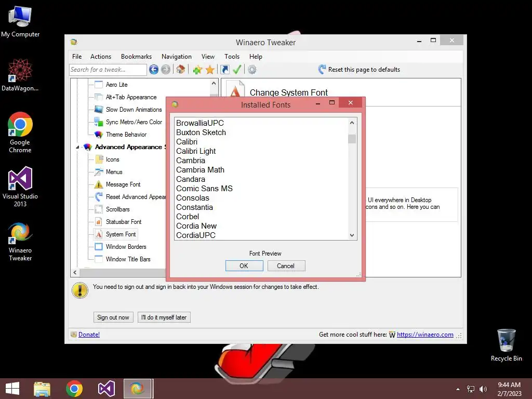Open Winaero Tweaker desktop shortcut
The width and height of the screenshot is (532, 399).
pyautogui.click(x=20, y=241)
